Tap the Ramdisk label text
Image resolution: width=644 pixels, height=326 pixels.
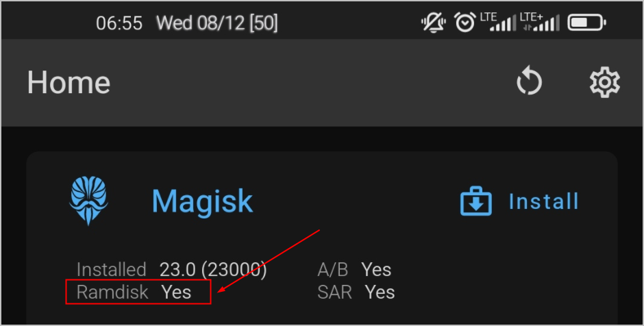pos(112,292)
